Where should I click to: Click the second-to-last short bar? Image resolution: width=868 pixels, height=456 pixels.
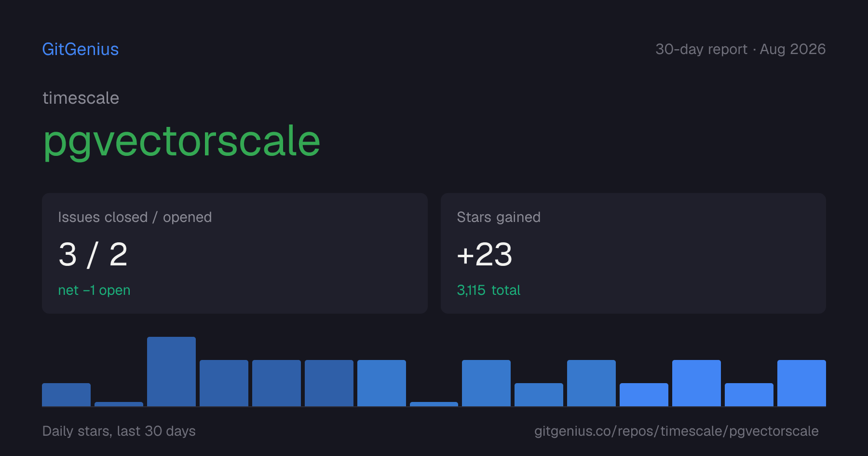[x=749, y=395]
